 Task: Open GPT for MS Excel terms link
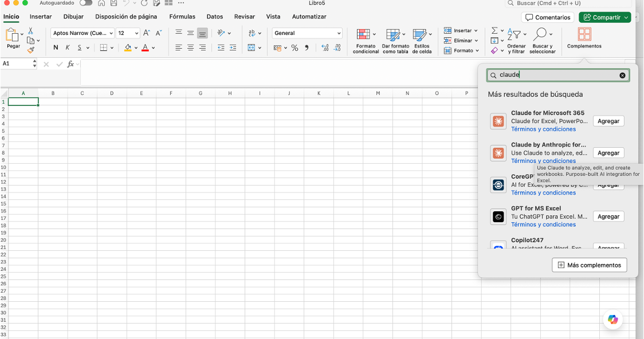(x=543, y=224)
